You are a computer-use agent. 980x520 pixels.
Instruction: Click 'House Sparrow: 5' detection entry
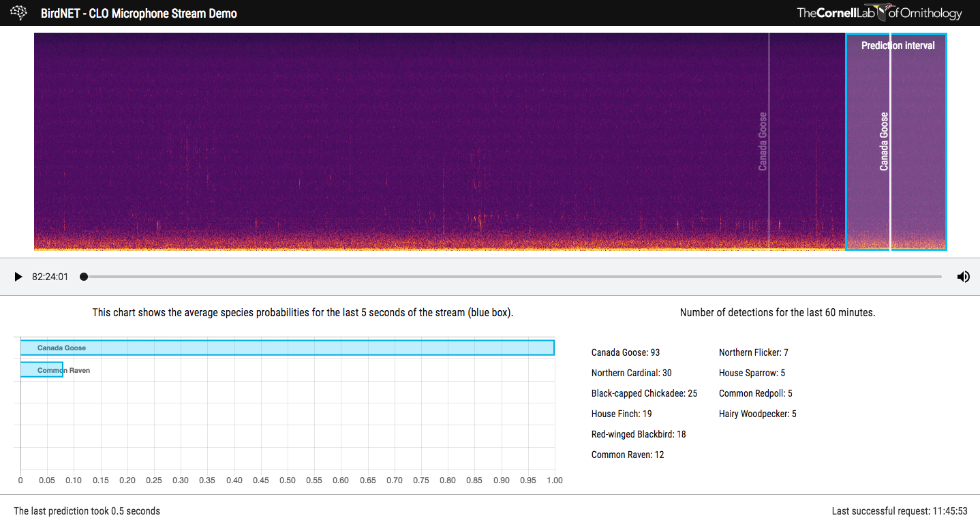pyautogui.click(x=752, y=373)
